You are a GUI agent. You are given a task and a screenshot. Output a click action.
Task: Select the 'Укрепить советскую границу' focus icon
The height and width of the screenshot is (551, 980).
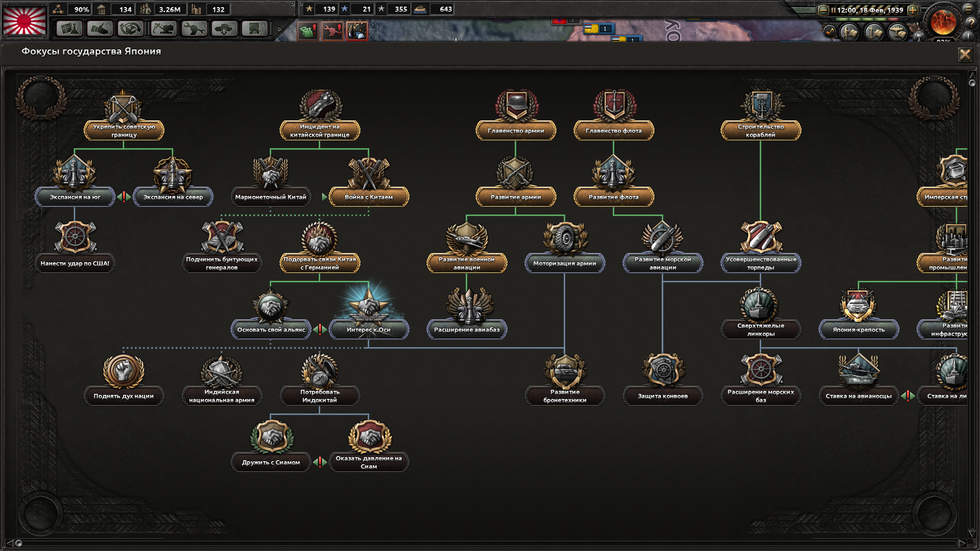click(124, 107)
